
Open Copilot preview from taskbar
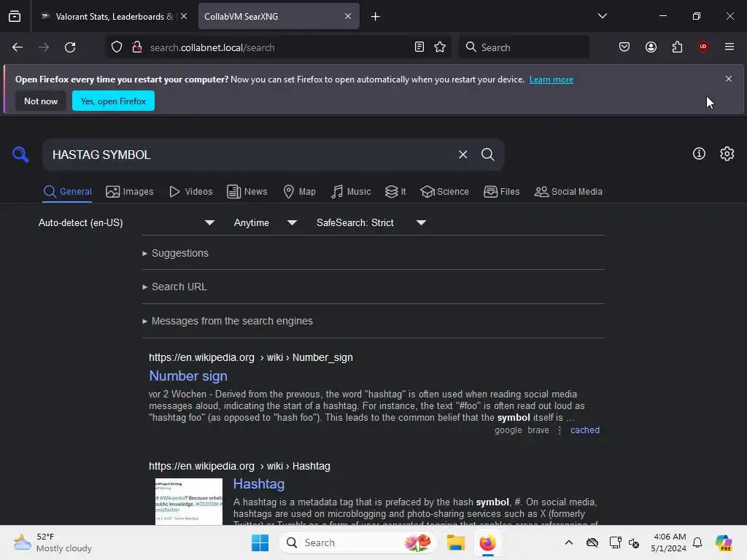click(x=724, y=542)
